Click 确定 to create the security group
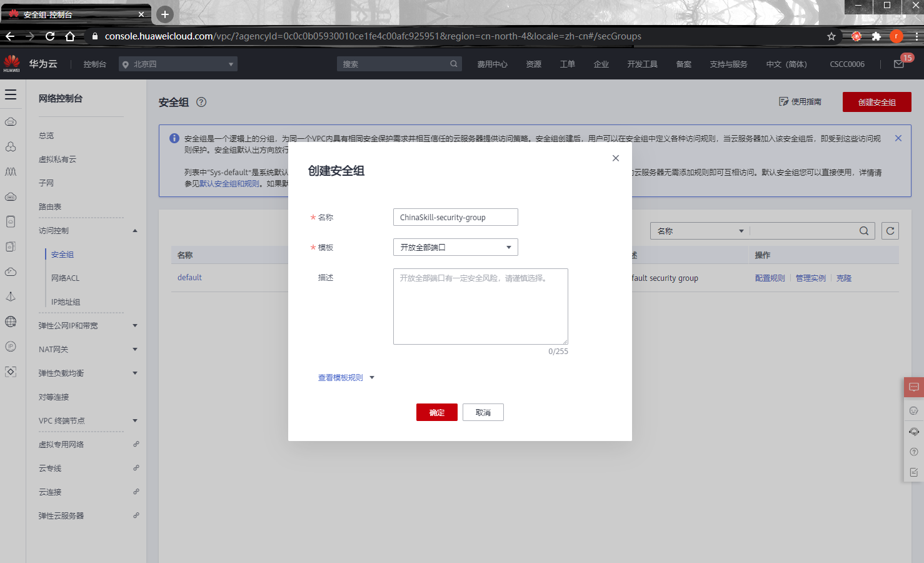This screenshot has width=924, height=563. pyautogui.click(x=437, y=412)
